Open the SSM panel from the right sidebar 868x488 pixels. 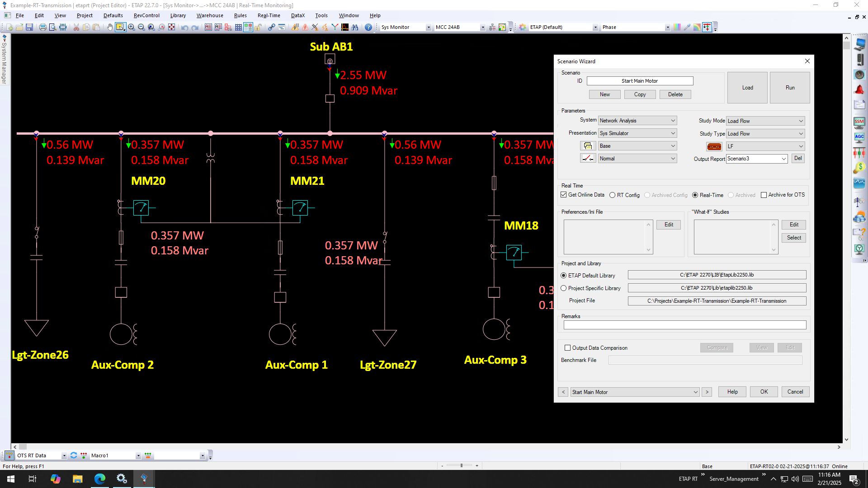click(859, 122)
